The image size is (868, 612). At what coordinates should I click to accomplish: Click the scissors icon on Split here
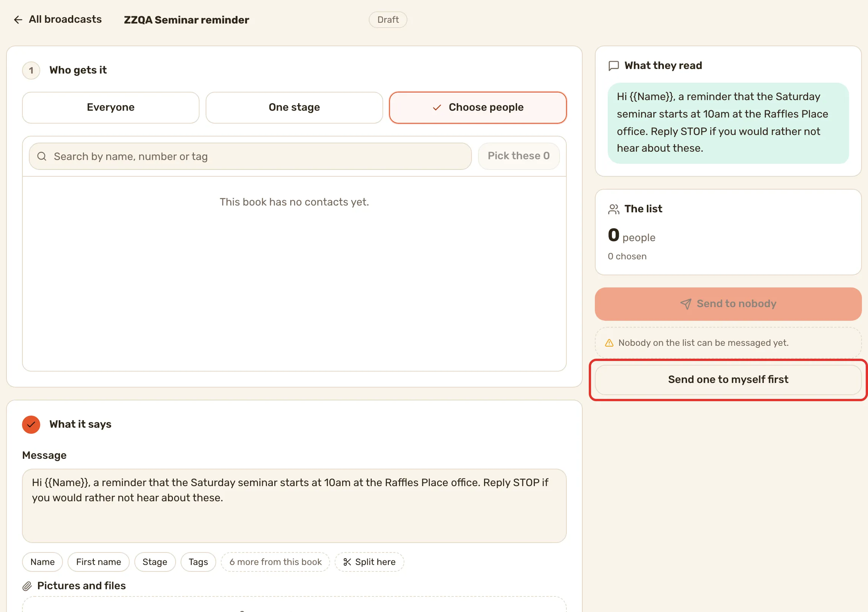tap(347, 562)
